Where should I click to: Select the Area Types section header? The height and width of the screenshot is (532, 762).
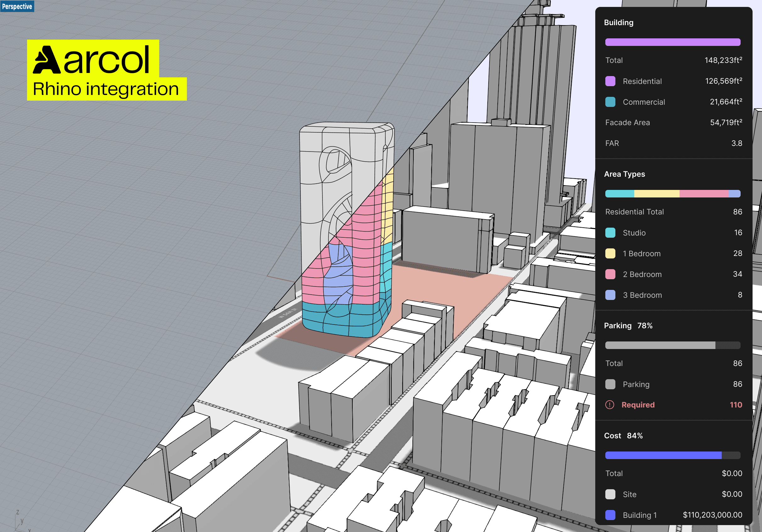click(624, 174)
